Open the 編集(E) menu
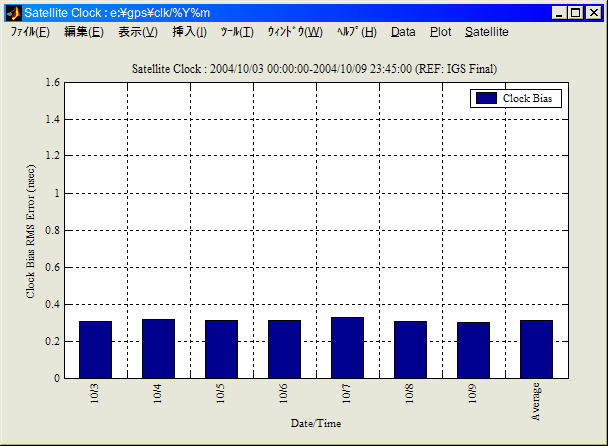 [x=83, y=32]
